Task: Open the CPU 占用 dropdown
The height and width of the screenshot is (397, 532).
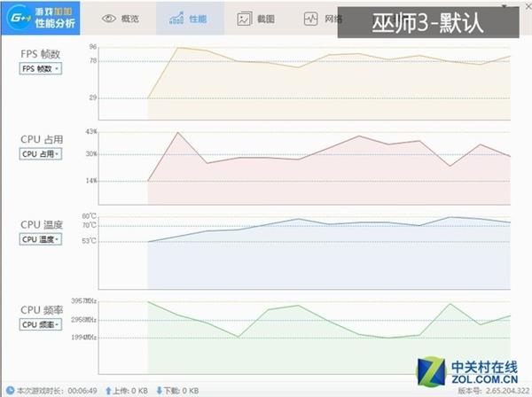Action: 41,154
